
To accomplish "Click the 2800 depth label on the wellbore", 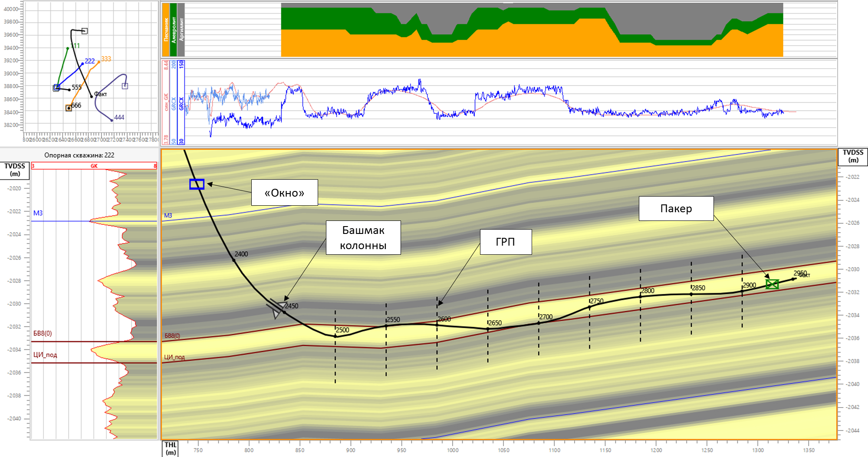I will pos(648,290).
